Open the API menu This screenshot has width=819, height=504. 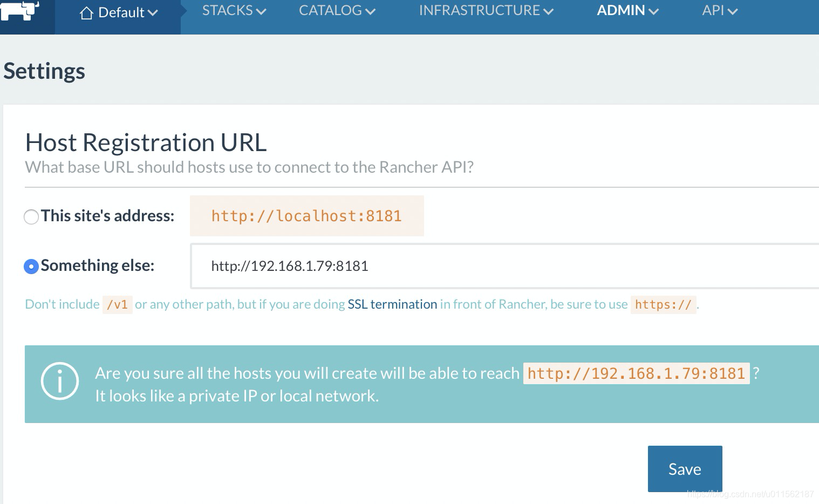[x=720, y=11]
